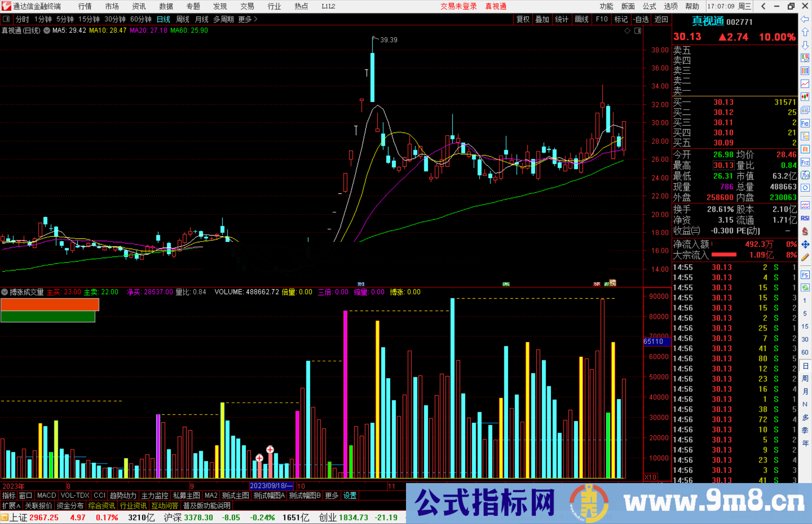
Task: Click the F5 chart switch icon in sidebar
Action: point(805,275)
